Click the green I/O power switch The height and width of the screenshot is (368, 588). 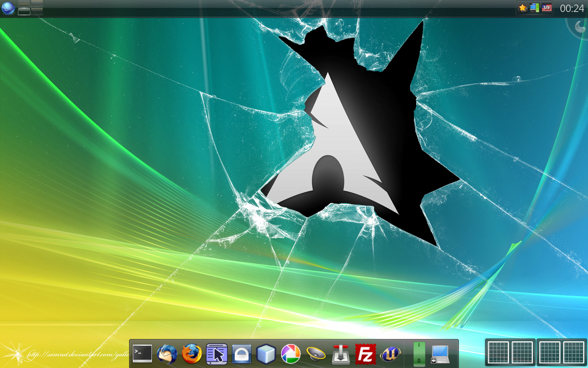coord(419,354)
